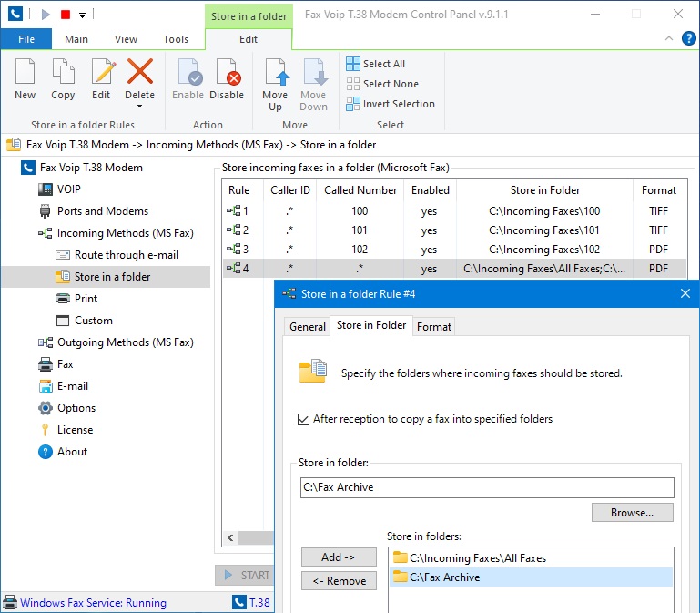
Task: Select rule 1 row with folder 100
Action: click(454, 211)
